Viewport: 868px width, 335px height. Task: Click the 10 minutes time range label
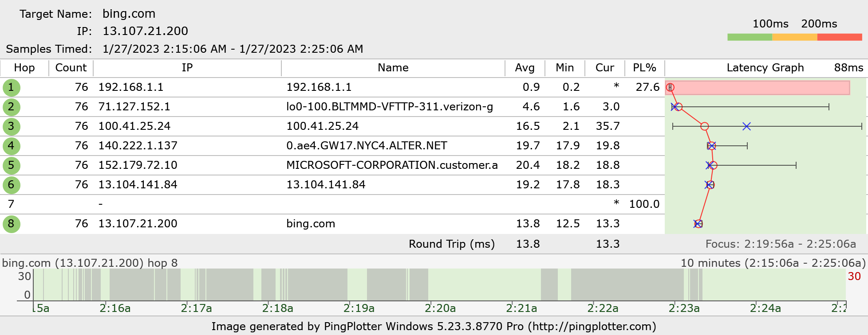(773, 263)
